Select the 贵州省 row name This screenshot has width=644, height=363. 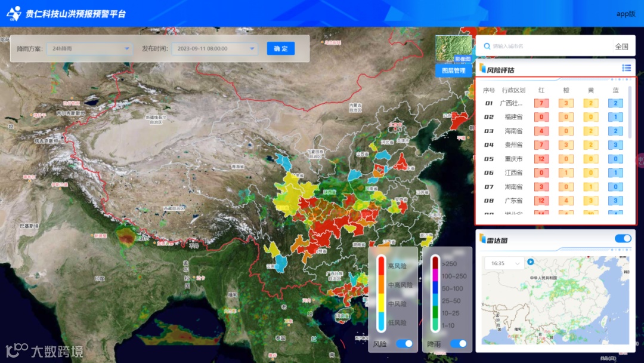[513, 144]
